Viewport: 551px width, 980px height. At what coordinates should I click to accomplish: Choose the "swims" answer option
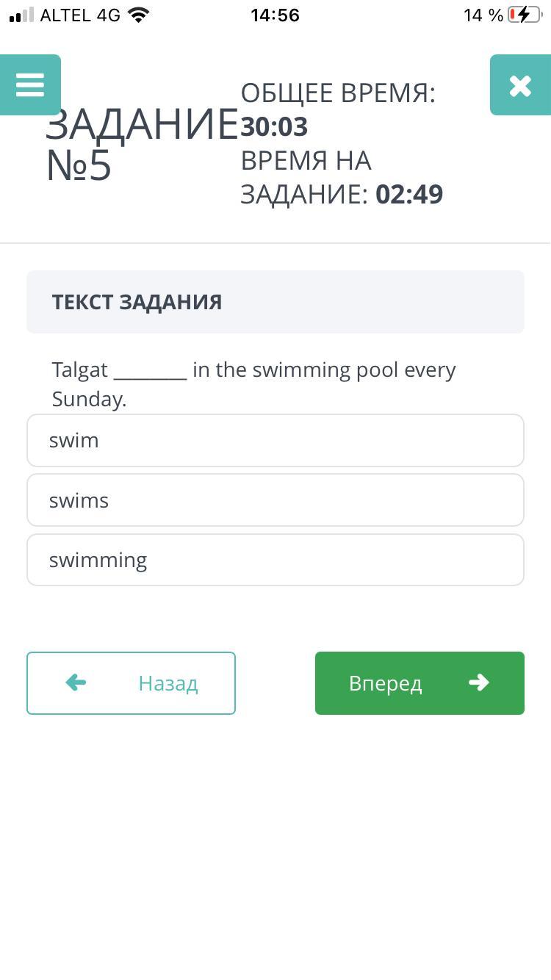tap(275, 500)
